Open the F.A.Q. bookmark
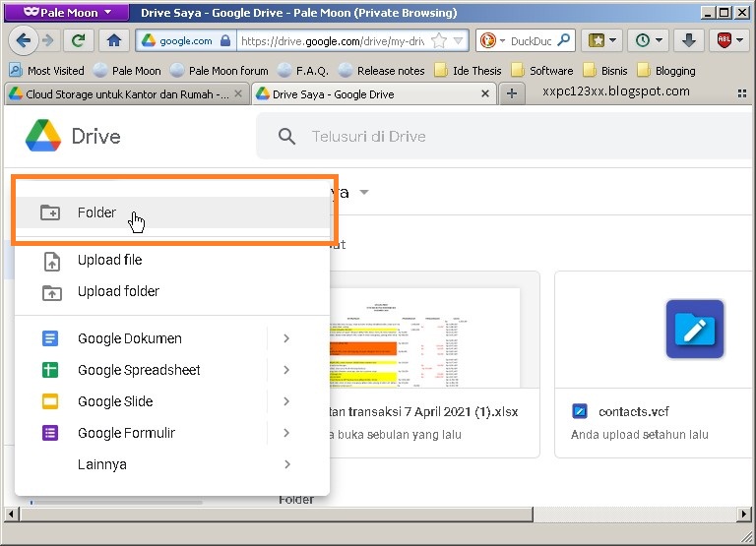Viewport: 756px width, 546px height. pyautogui.click(x=303, y=71)
